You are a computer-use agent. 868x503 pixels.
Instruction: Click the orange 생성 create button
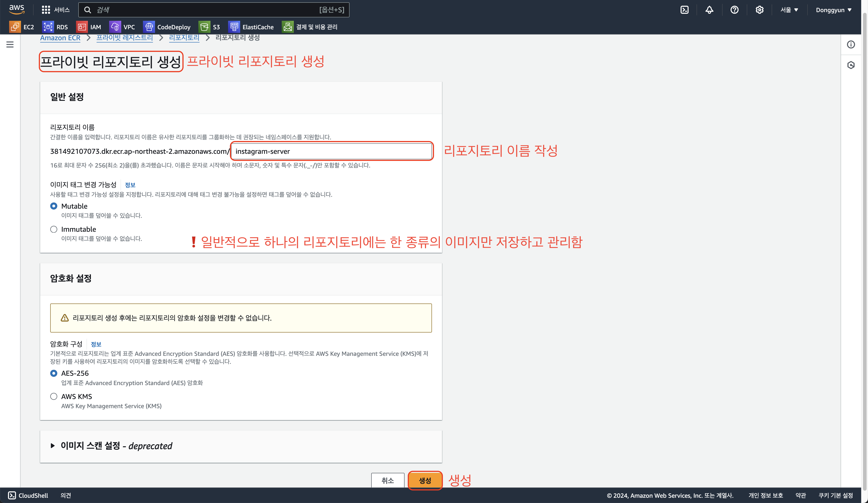[425, 480]
